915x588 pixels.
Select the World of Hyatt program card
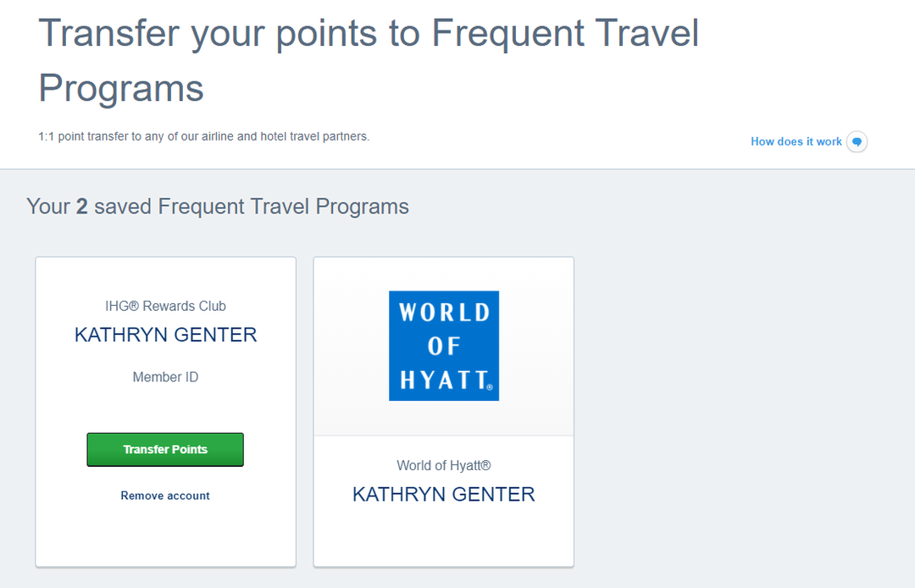click(443, 411)
